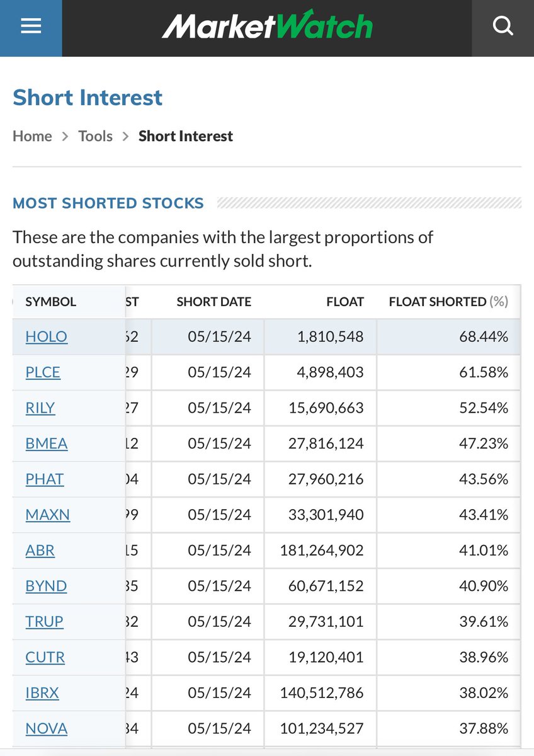Viewport: 534px width, 756px height.
Task: Open the MAXN stock symbol link
Action: click(48, 515)
